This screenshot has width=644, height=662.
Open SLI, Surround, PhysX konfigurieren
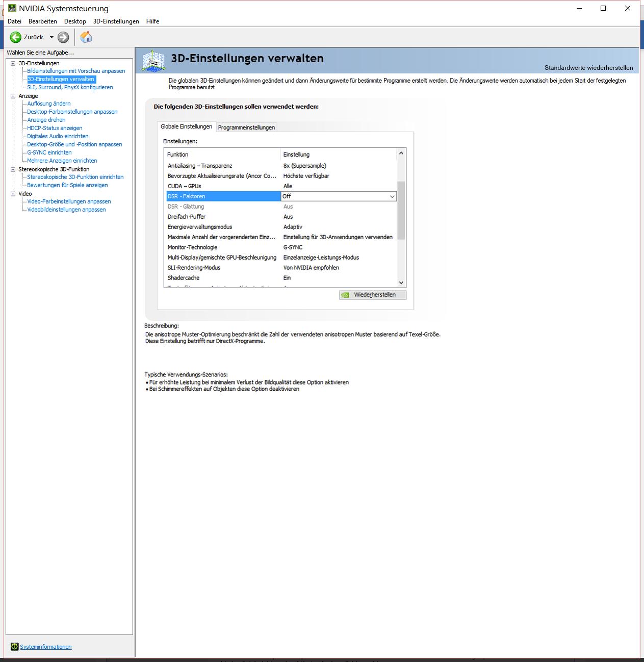click(x=70, y=87)
